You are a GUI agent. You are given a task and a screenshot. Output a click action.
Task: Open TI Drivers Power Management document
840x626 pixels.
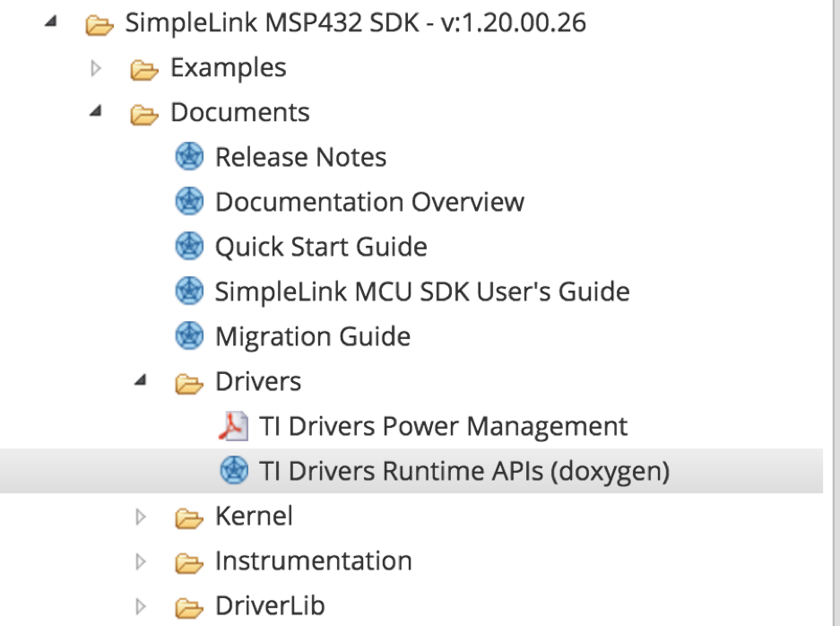(x=442, y=426)
